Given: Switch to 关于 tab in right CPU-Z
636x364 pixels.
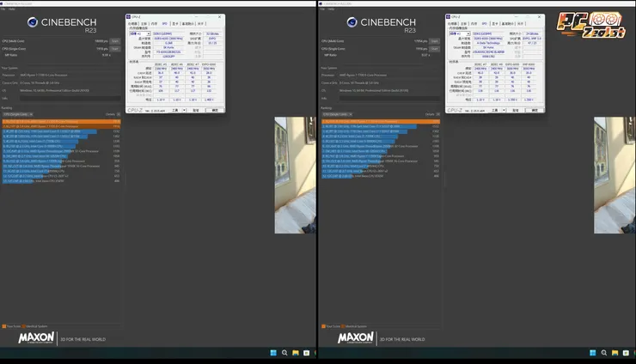Looking at the screenshot, I should [520, 24].
